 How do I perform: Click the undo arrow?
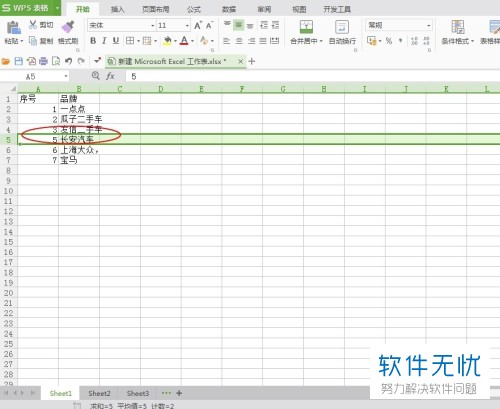pos(69,61)
